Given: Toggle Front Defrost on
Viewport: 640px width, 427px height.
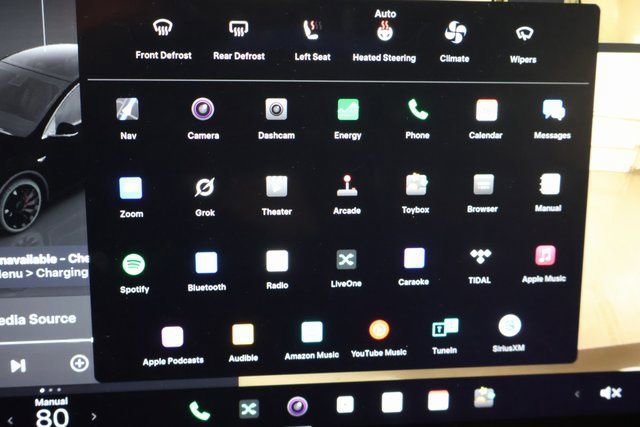Looking at the screenshot, I should click(162, 29).
